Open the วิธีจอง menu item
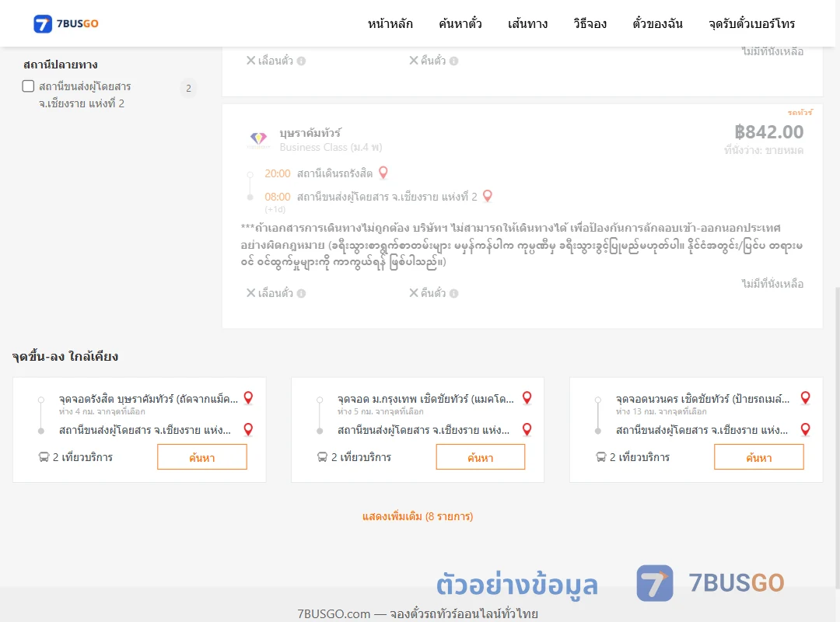 tap(590, 23)
